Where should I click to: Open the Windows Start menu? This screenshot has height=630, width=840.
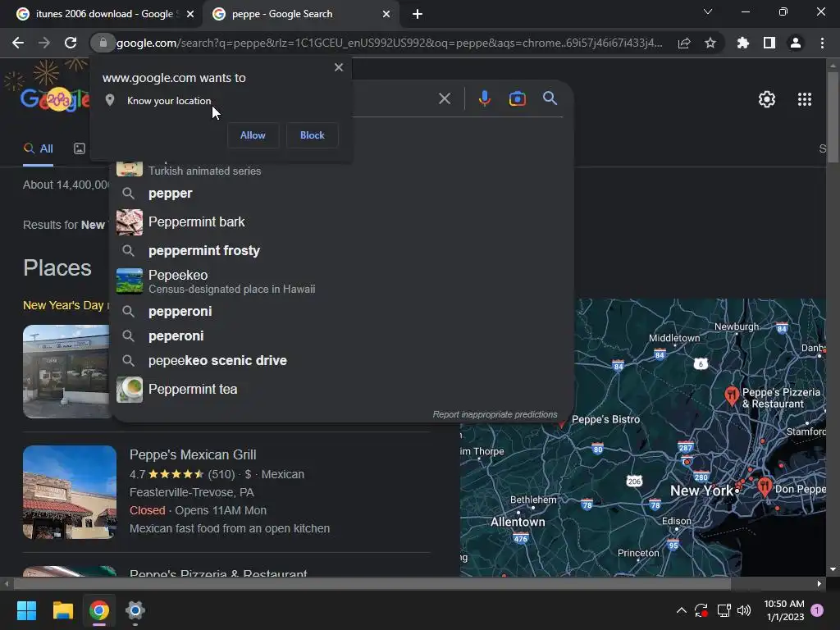pos(26,610)
